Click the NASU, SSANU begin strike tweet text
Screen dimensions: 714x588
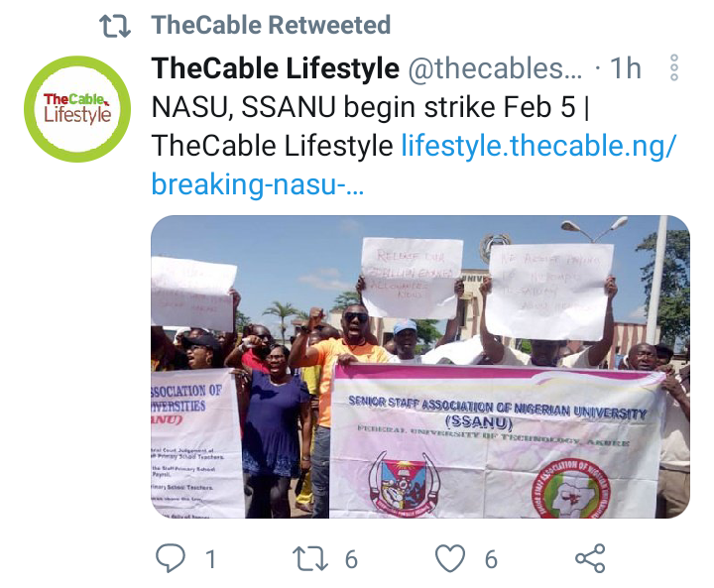(x=370, y=126)
